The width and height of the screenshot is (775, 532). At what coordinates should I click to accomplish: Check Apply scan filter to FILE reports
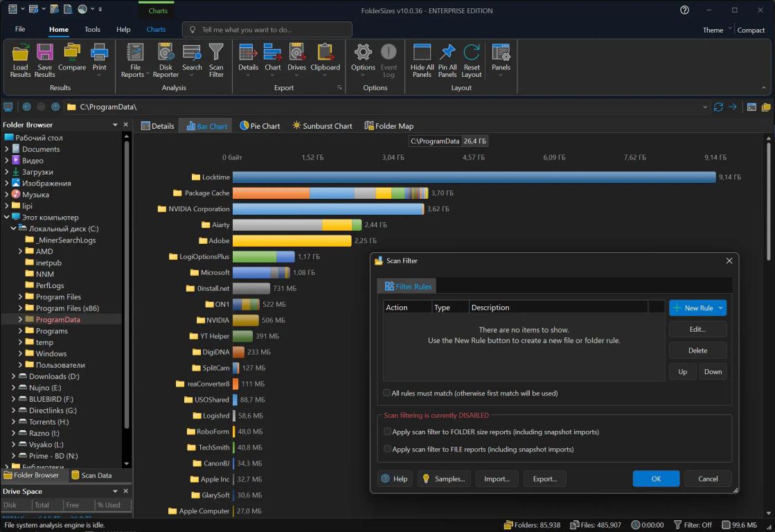tap(388, 449)
